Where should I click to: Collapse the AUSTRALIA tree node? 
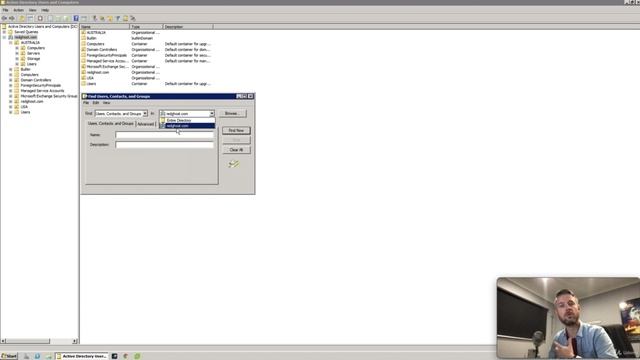[x=11, y=42]
